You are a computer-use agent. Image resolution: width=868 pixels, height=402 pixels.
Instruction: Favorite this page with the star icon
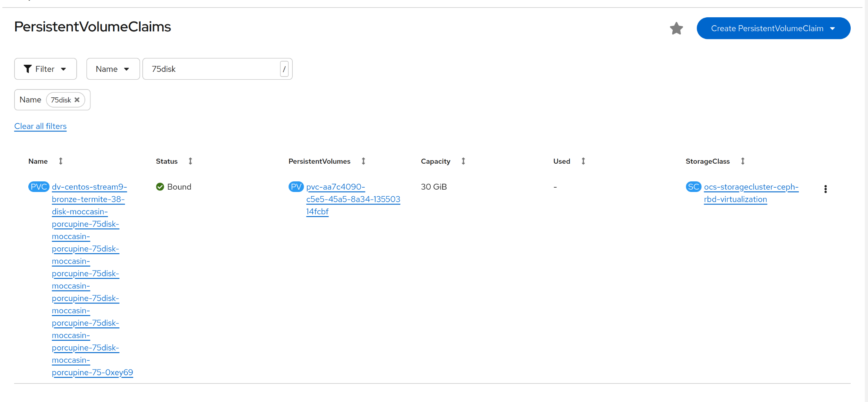[676, 28]
